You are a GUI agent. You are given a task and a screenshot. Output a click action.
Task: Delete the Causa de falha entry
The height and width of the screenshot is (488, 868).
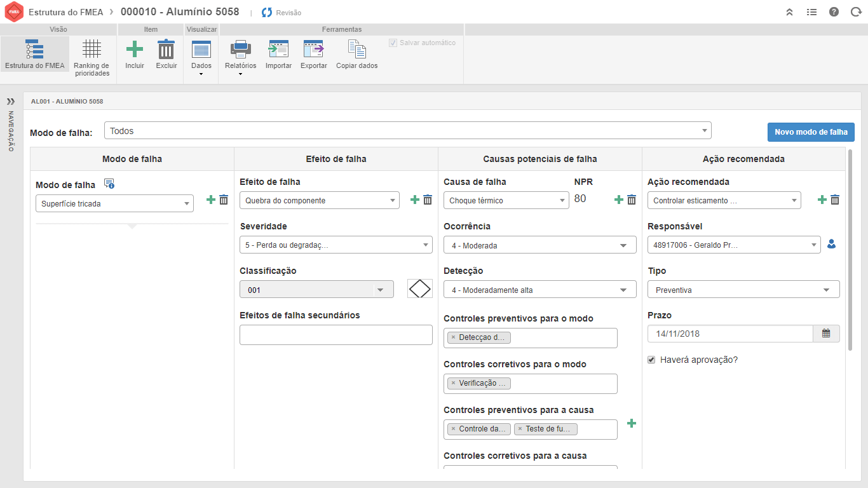pyautogui.click(x=632, y=200)
